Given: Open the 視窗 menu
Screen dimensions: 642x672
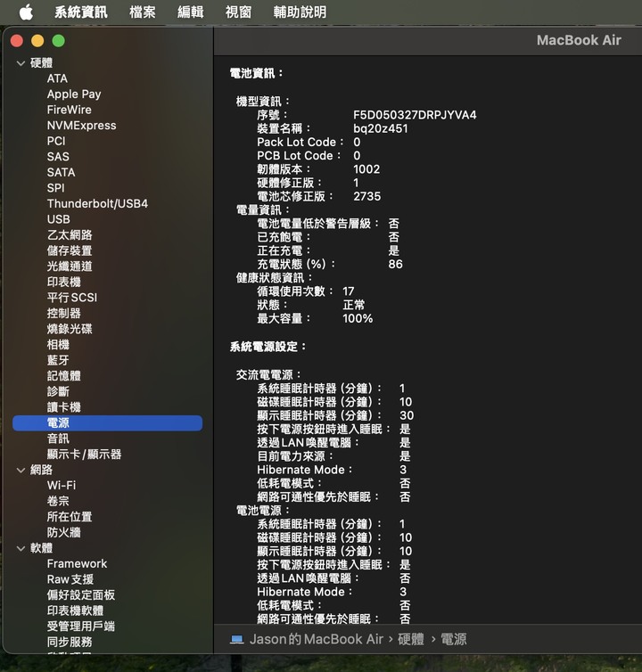Looking at the screenshot, I should (x=238, y=12).
